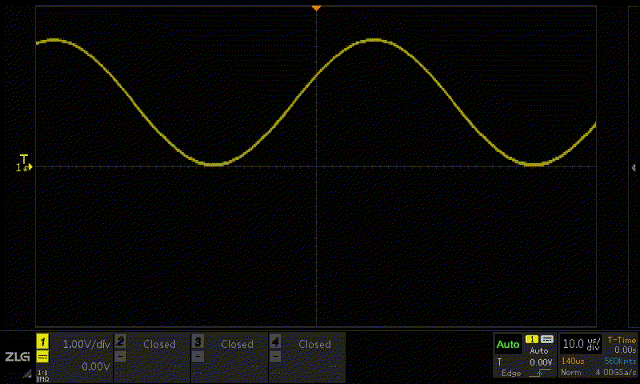The image size is (640, 384).
Task: Click the trigger level arrow on right edge
Action: pyautogui.click(x=633, y=167)
